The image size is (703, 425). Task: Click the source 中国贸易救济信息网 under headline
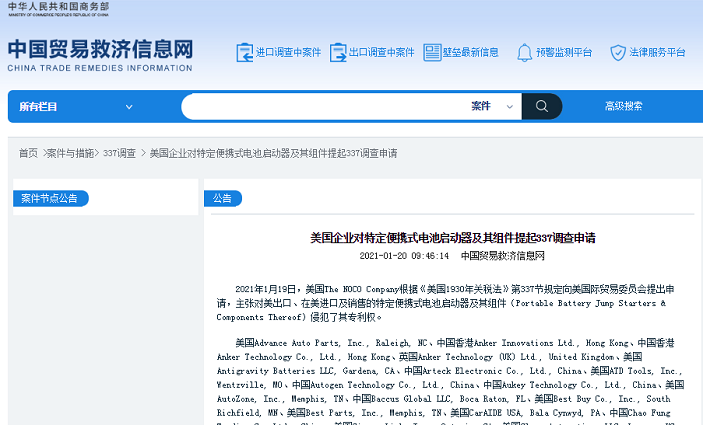pyautogui.click(x=503, y=256)
